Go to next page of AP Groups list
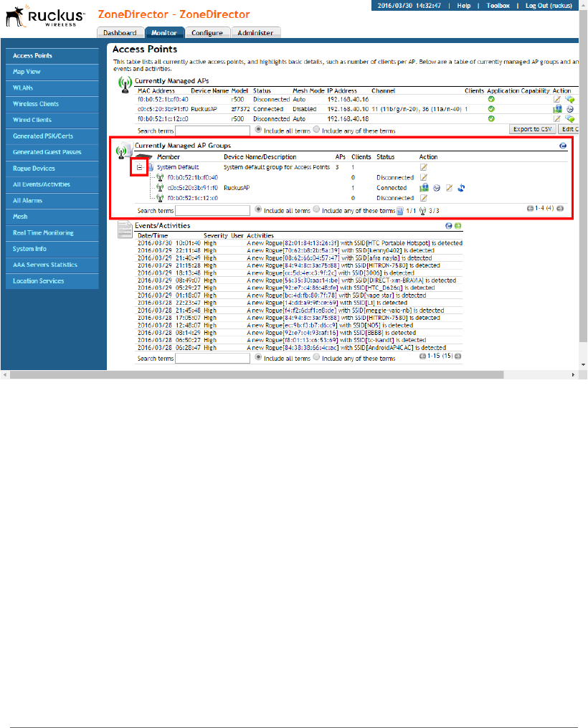This screenshot has width=588, height=728. 560,209
